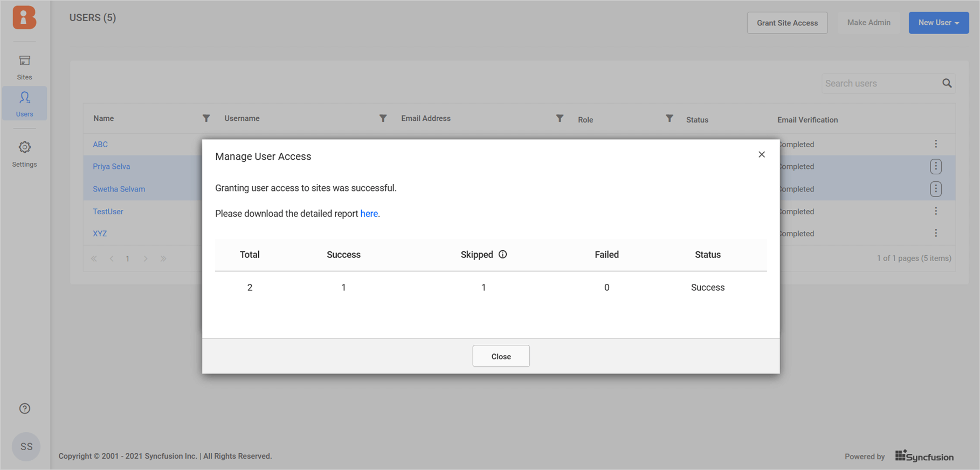Click the Total value 2 in dialog
This screenshot has width=980, height=470.
point(250,288)
